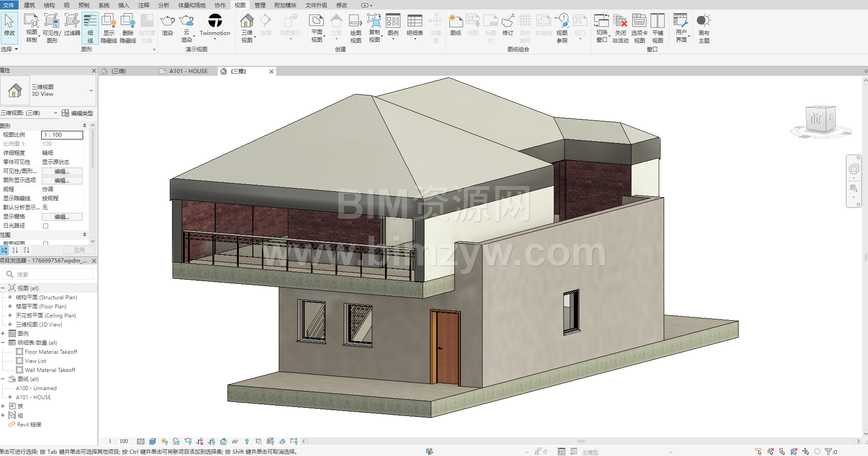
Task: Click the properties panel vertical scrollbar
Action: pyautogui.click(x=93, y=150)
